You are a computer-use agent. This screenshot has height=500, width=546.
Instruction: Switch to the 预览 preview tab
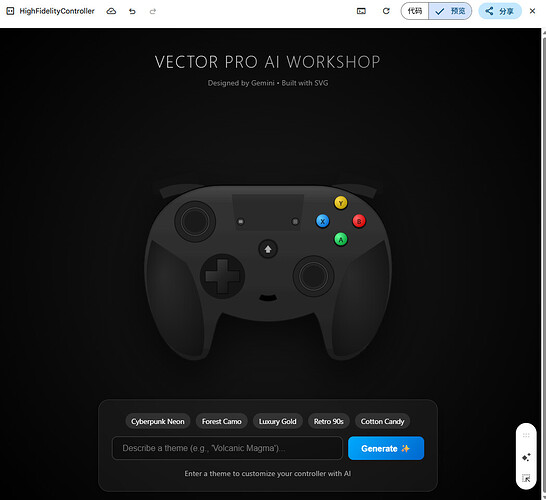[450, 11]
